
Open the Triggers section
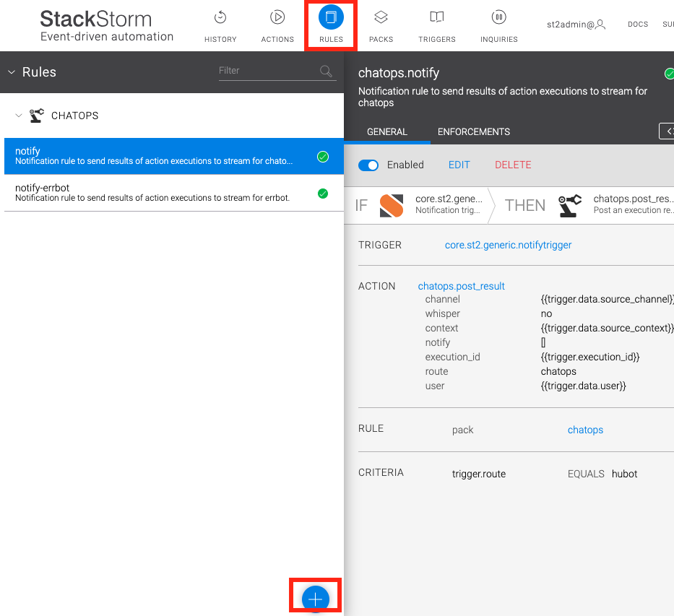(437, 26)
